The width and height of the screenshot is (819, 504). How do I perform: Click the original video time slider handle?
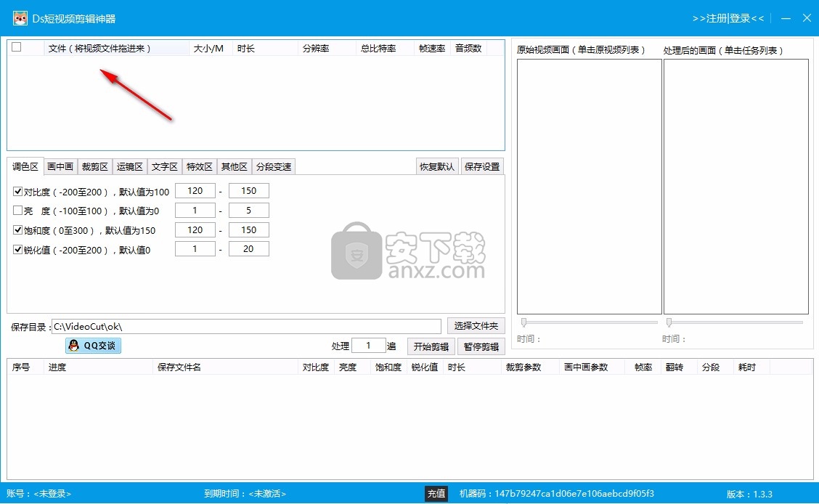524,322
